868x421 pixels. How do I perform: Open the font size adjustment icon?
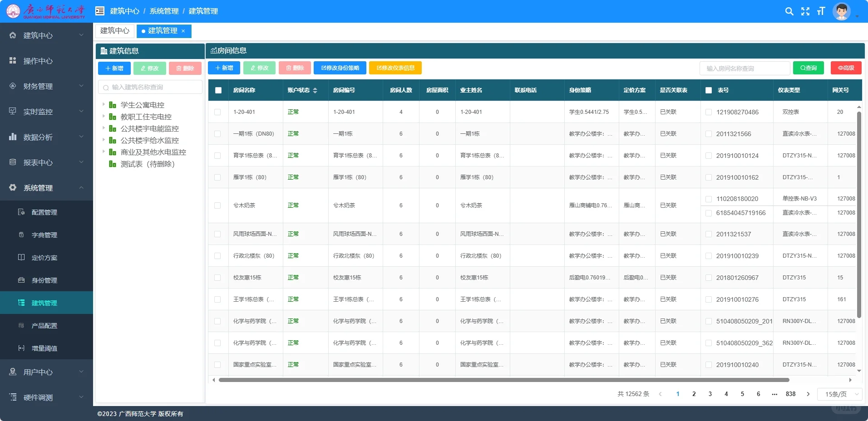click(x=821, y=11)
